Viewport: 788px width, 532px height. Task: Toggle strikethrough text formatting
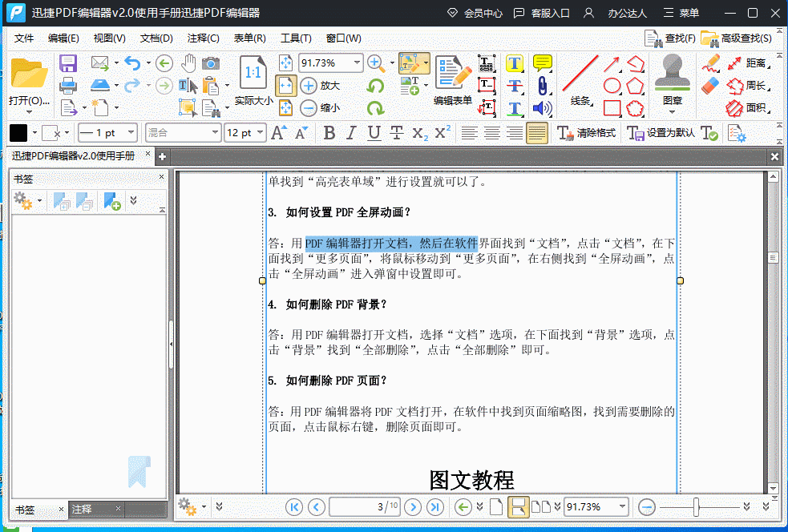click(397, 133)
